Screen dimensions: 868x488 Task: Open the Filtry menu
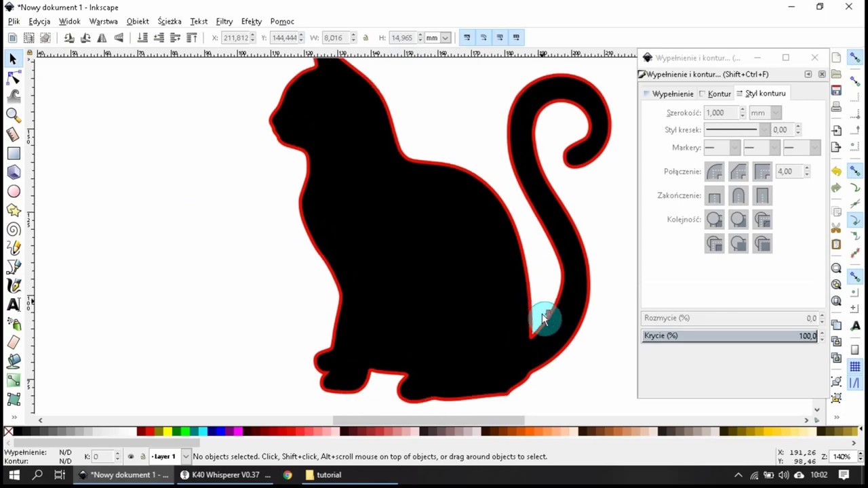224,21
